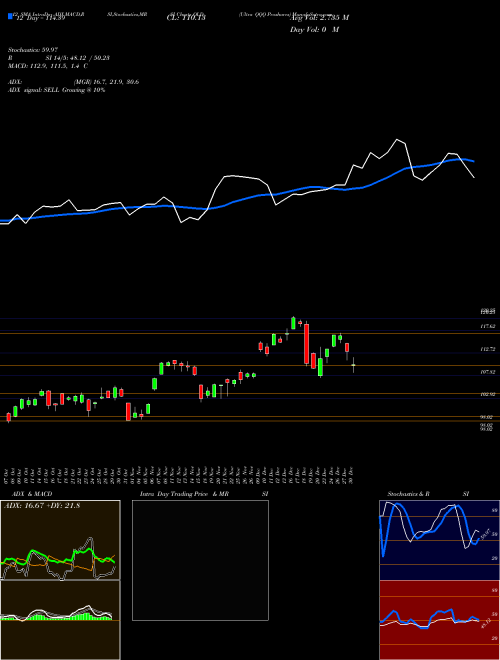Click the 'MACD: 112.9, 111.5, 1.4 C' line

coord(48,66)
